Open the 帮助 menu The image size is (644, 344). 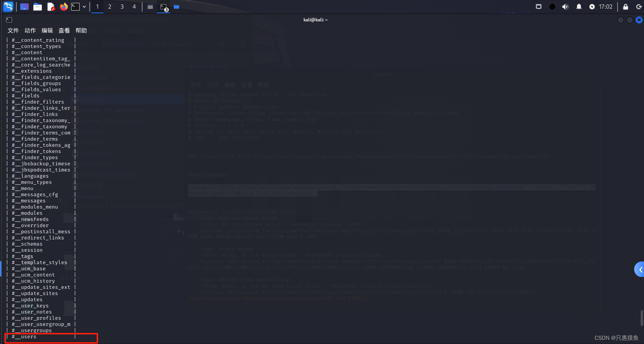tap(81, 30)
